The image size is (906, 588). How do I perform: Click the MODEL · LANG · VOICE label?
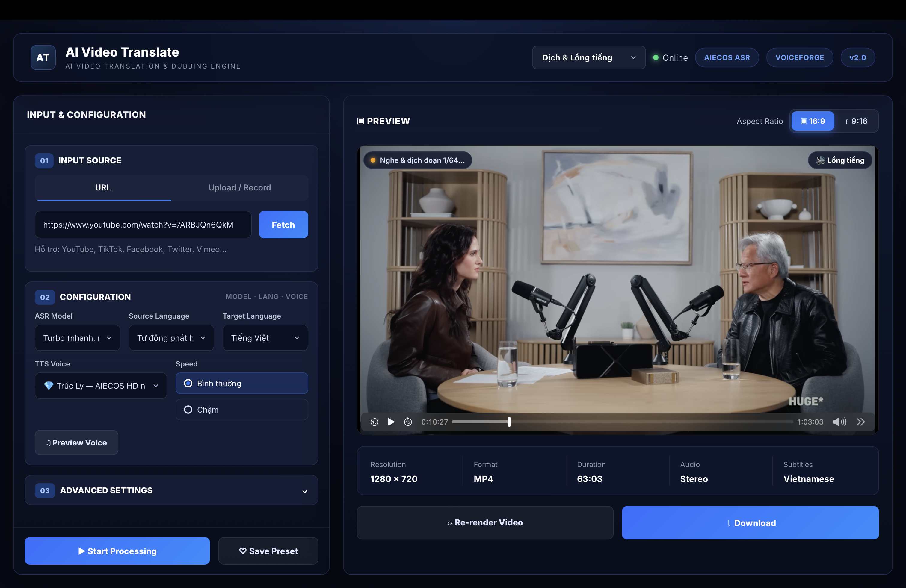click(x=266, y=297)
